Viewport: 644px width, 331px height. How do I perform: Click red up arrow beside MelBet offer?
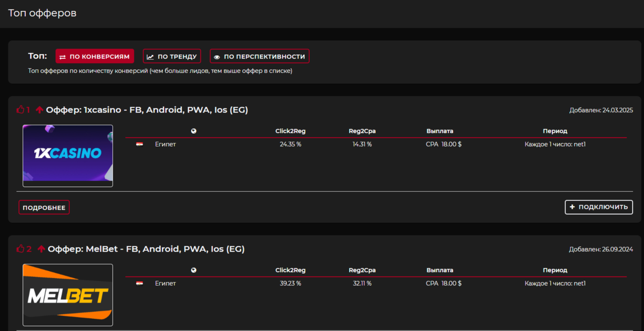click(x=41, y=249)
